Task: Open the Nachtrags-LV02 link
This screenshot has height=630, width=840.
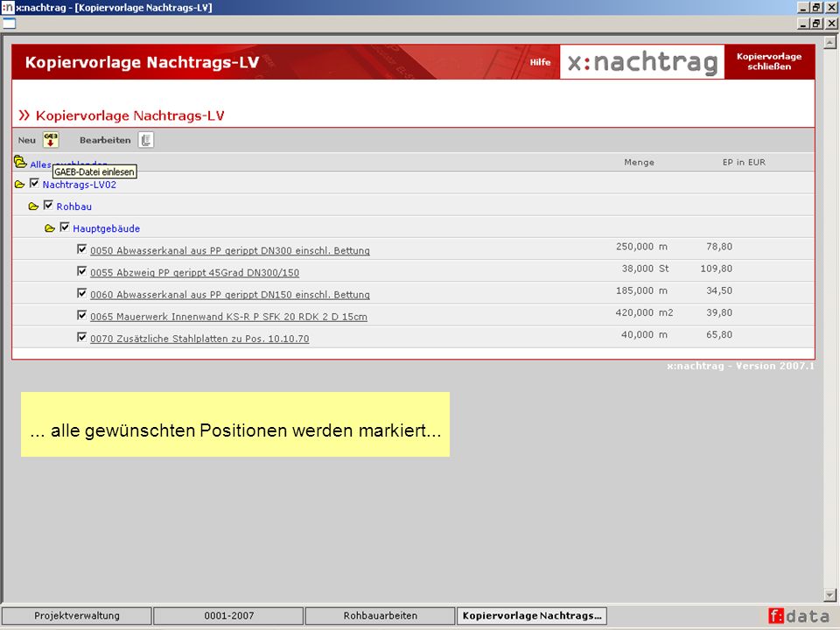Action: [80, 185]
